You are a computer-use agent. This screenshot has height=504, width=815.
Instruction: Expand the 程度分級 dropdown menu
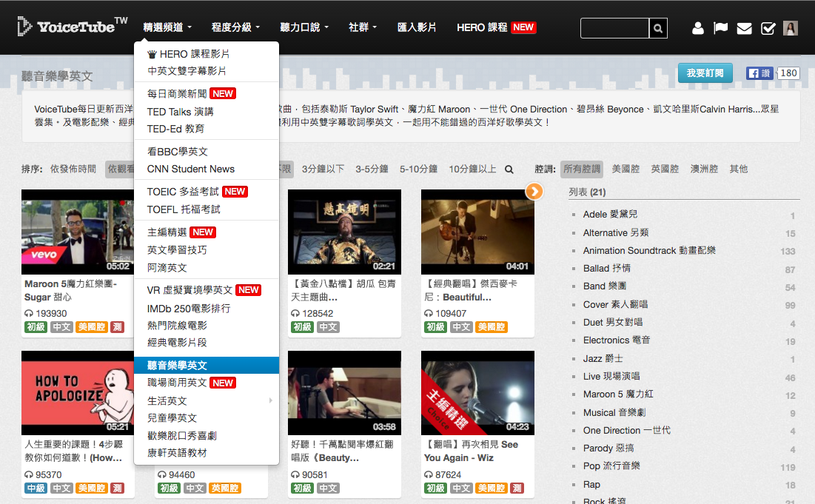pyautogui.click(x=235, y=27)
